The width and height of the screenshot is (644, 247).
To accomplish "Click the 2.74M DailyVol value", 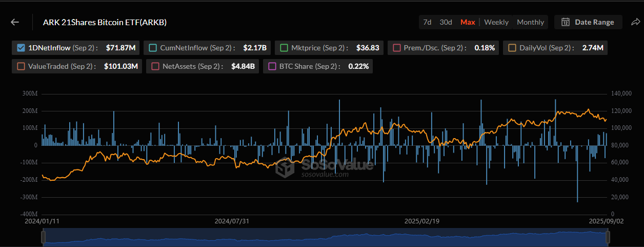I will (x=593, y=48).
